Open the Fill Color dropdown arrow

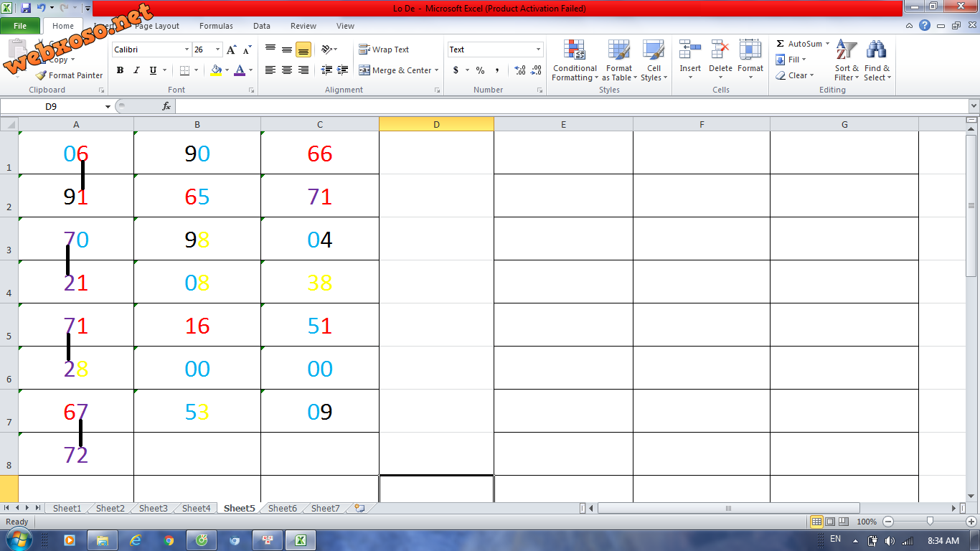pyautogui.click(x=227, y=70)
